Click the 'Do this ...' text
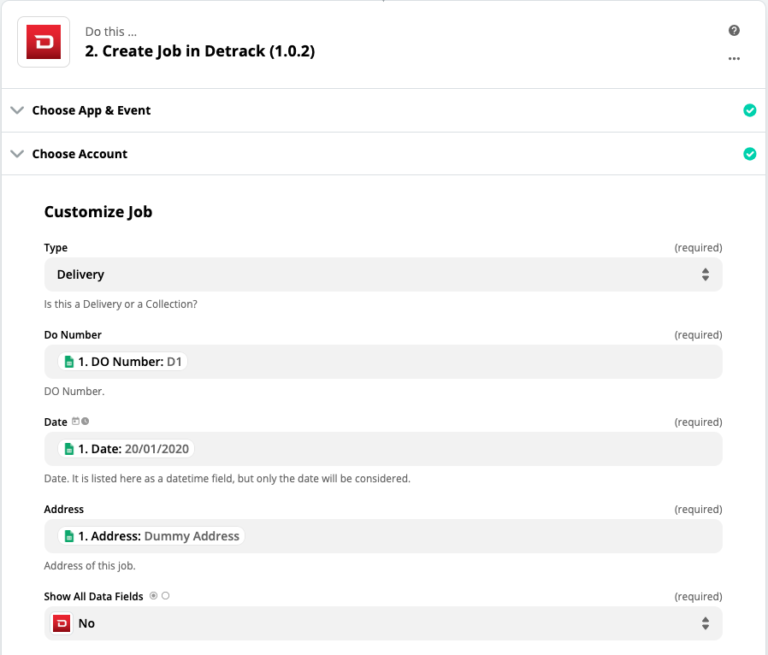768x655 pixels. pyautogui.click(x=111, y=32)
